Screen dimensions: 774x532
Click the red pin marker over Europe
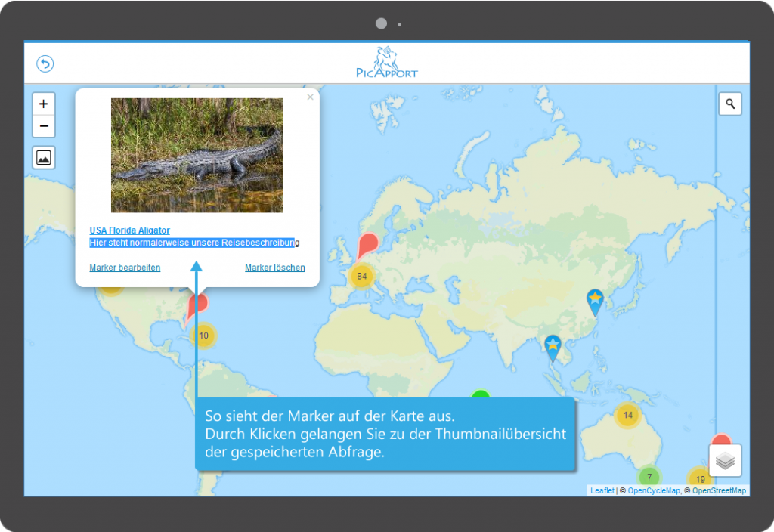click(x=367, y=246)
